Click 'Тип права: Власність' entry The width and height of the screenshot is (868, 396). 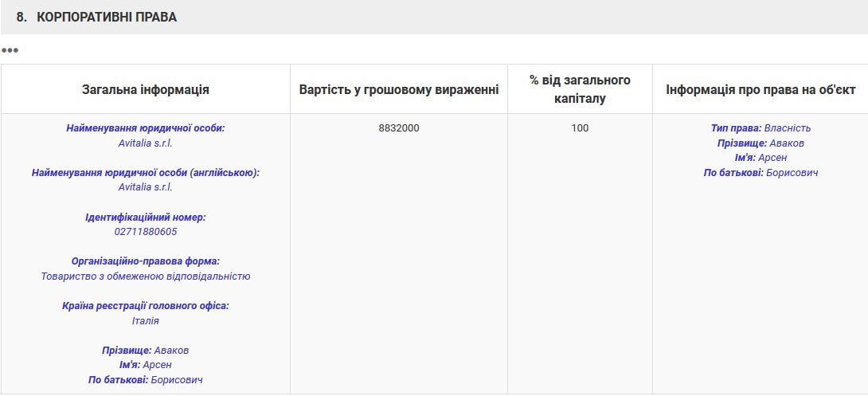[760, 128]
